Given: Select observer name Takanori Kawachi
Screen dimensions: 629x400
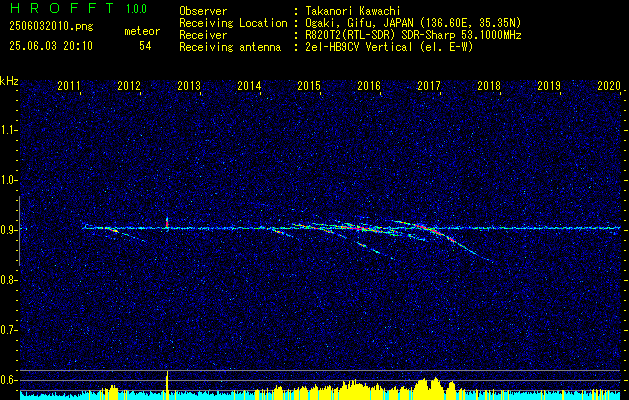Looking at the screenshot, I should 353,11.
